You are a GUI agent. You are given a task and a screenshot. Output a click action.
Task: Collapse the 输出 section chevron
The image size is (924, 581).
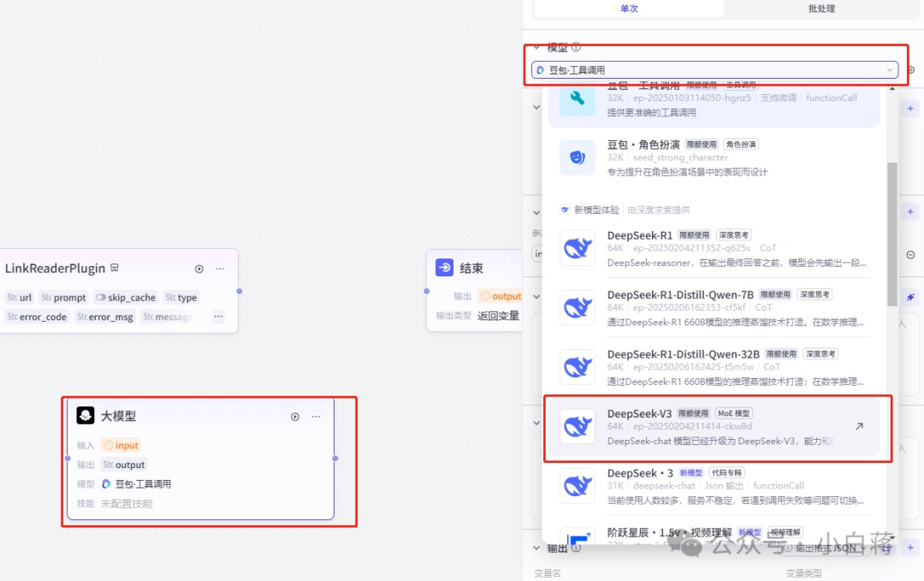[x=536, y=548]
